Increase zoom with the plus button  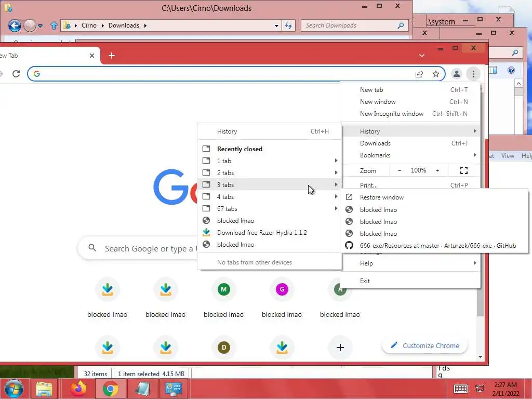tap(437, 170)
